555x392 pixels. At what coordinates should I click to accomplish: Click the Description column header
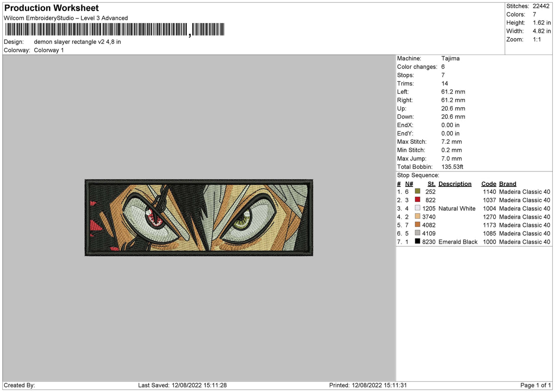click(455, 184)
